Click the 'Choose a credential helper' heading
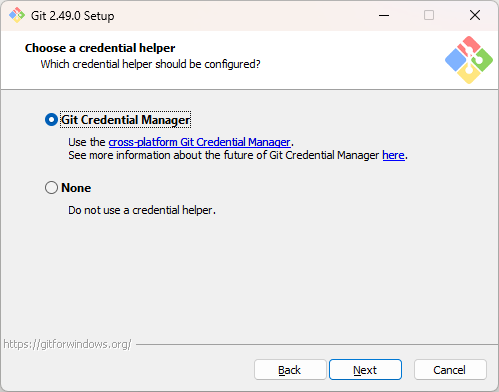The height and width of the screenshot is (392, 499). [100, 48]
